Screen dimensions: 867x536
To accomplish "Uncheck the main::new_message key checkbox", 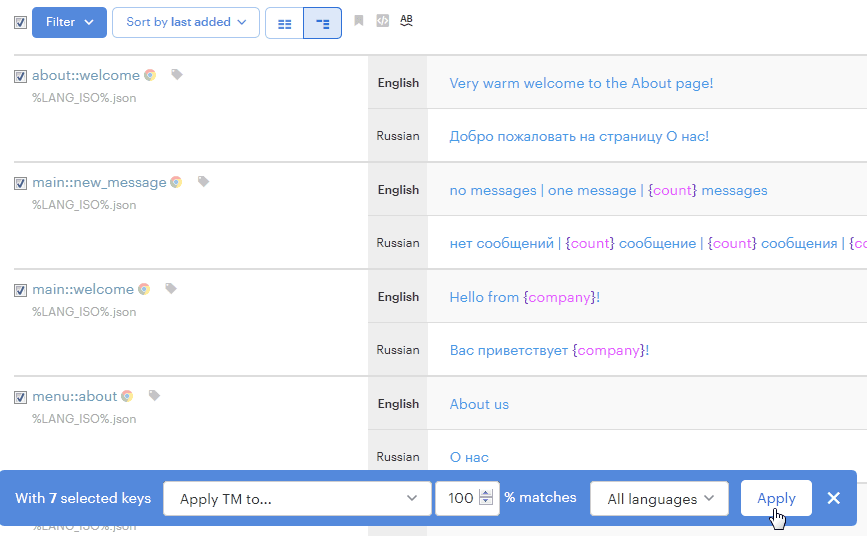I will [20, 183].
